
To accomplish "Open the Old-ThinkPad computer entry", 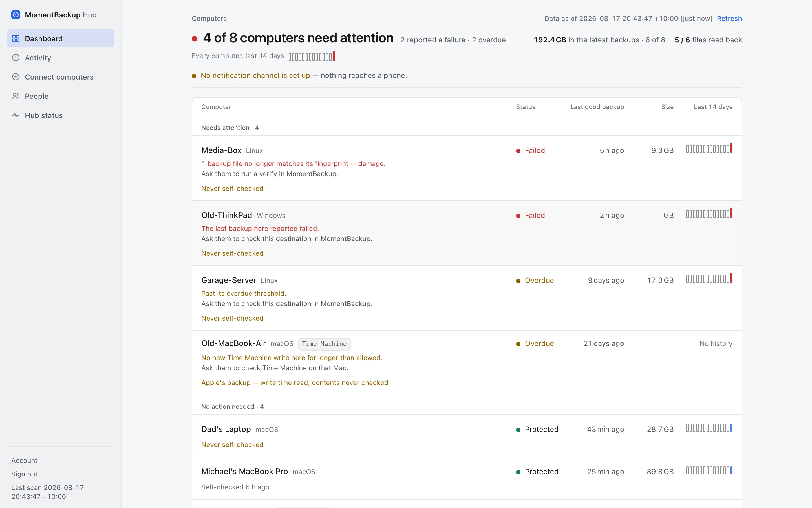I will pyautogui.click(x=226, y=215).
